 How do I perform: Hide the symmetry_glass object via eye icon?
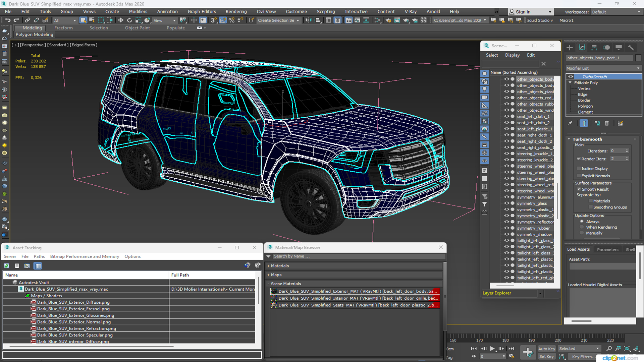click(x=506, y=203)
